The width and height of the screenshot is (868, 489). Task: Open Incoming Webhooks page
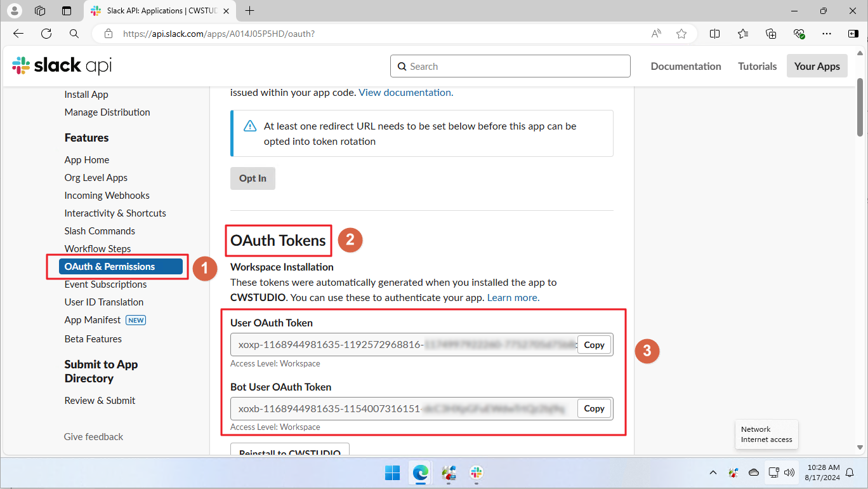[x=107, y=196]
